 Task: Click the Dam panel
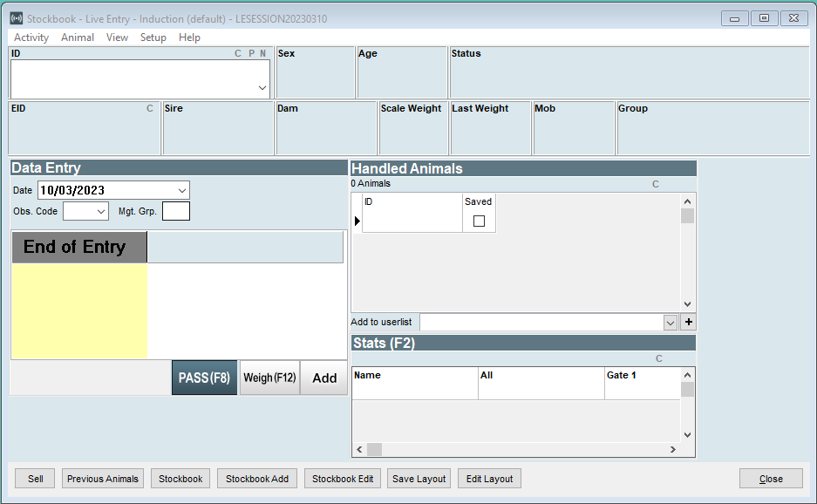pos(326,128)
